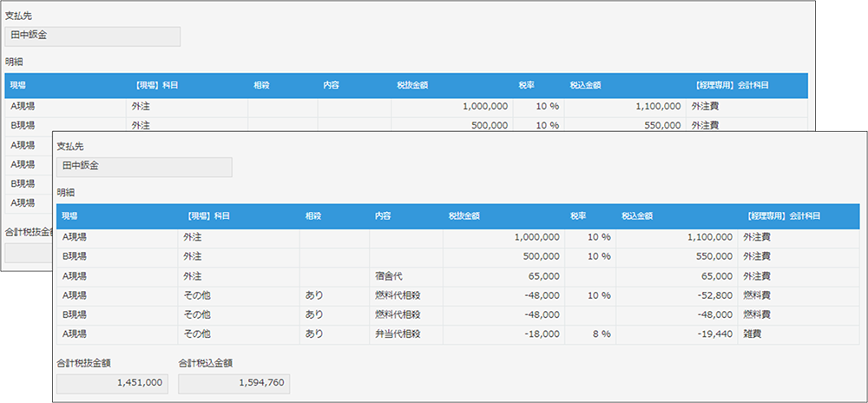Click the 相殺 column header in front table
The image size is (868, 403).
(x=312, y=215)
